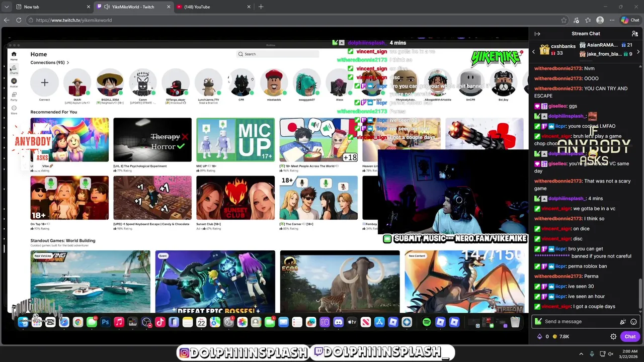
Task: Click the address bar URL
Action: pos(74,20)
